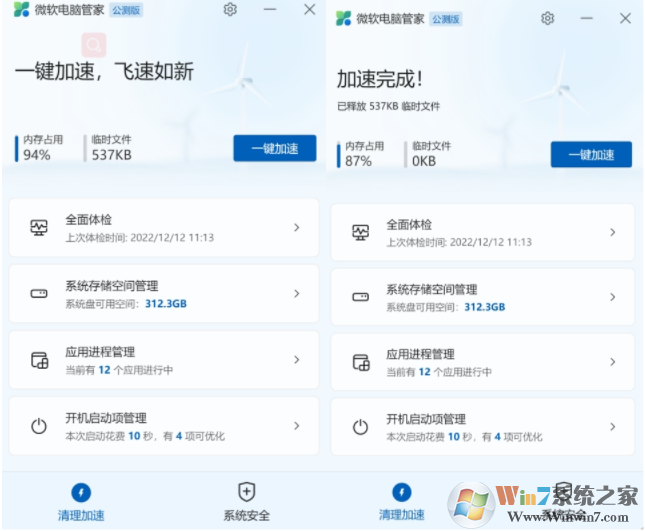Open settings gear in right window
Image resolution: width=645 pixels, height=531 pixels.
547,19
